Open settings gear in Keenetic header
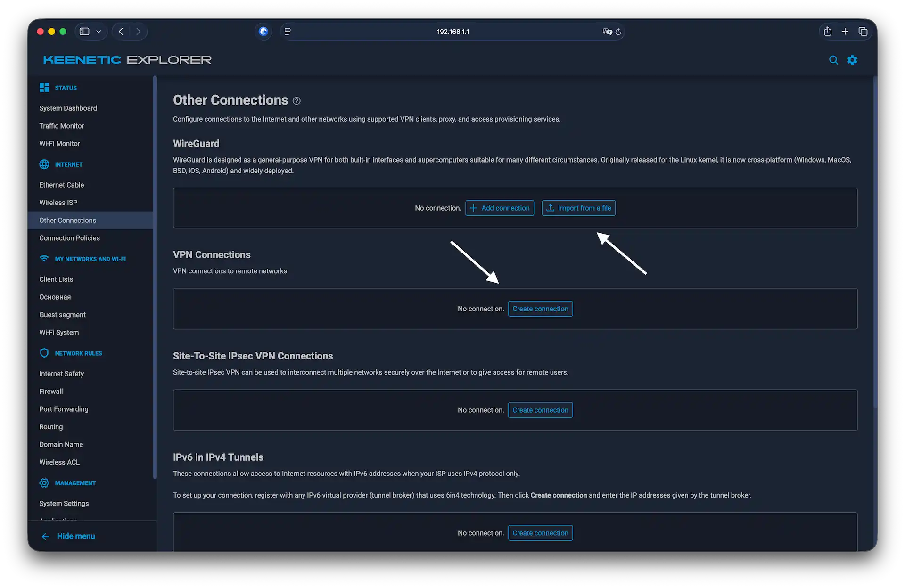This screenshot has width=905, height=588. [x=852, y=60]
